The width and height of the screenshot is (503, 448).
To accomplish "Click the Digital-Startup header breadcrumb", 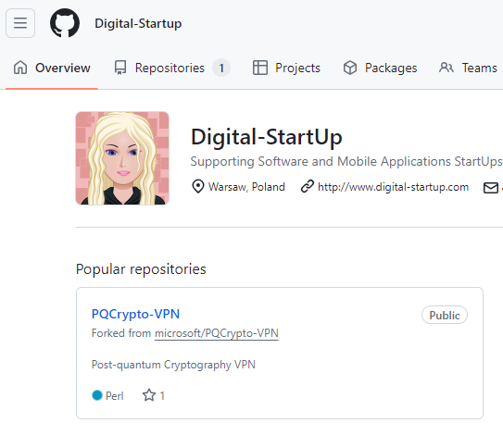I will coord(138,23).
